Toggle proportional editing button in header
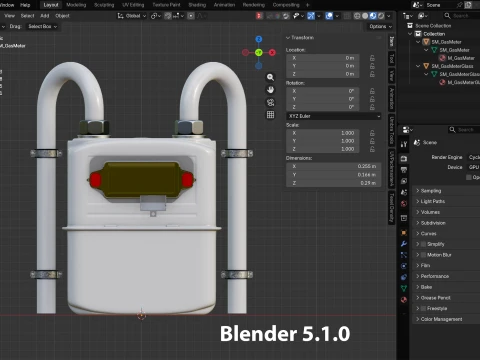The height and width of the screenshot is (360, 480). point(191,16)
